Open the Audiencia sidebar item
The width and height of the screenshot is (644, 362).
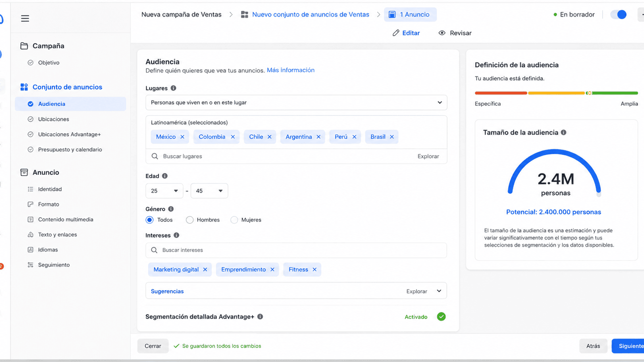pos(70,104)
